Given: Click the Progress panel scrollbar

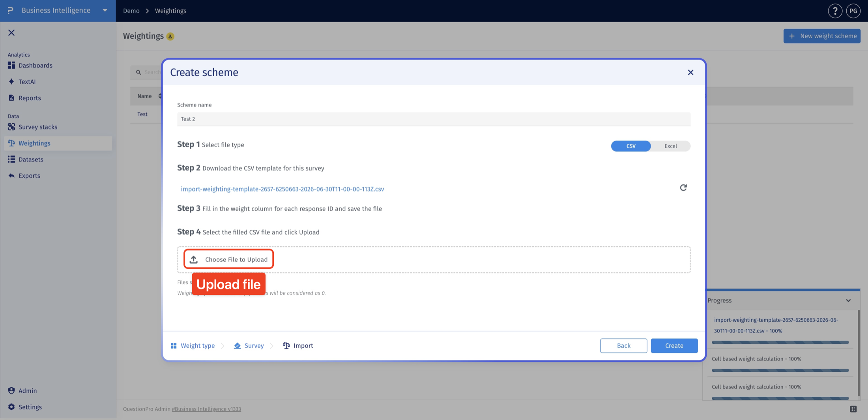Looking at the screenshot, I should [x=859, y=353].
